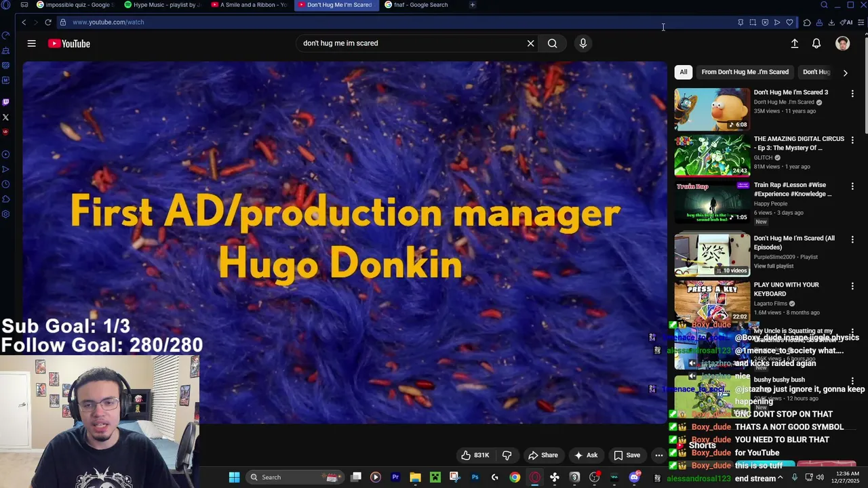This screenshot has height=488, width=868.
Task: Open Discord from the taskbar
Action: click(635, 477)
